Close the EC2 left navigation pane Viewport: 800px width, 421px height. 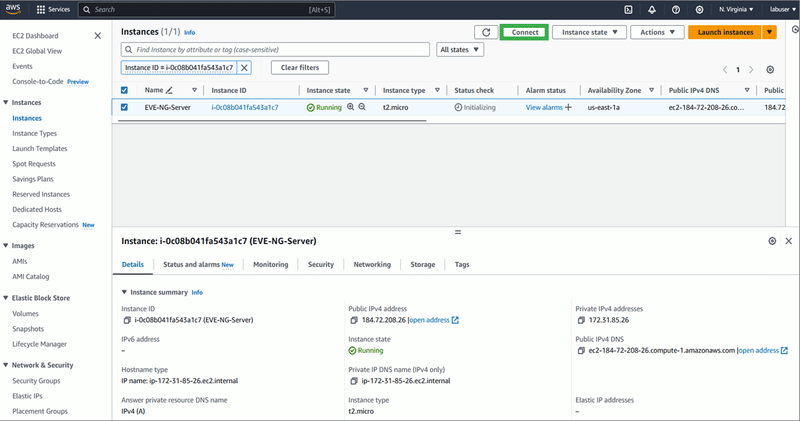pyautogui.click(x=97, y=36)
